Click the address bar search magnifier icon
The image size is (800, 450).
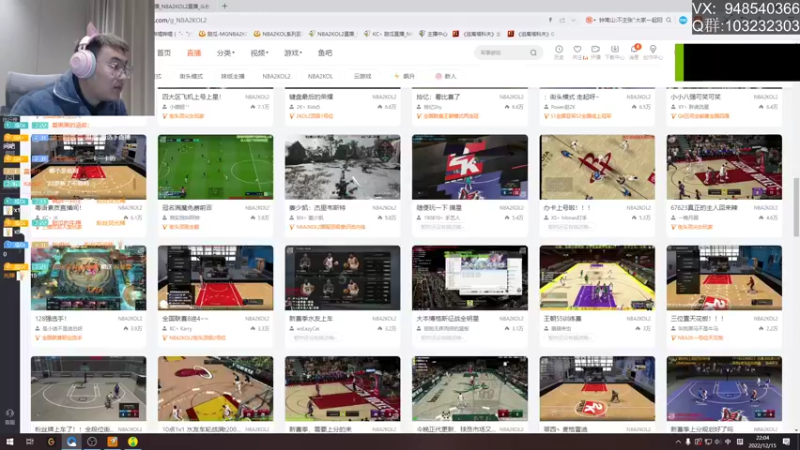[x=668, y=20]
